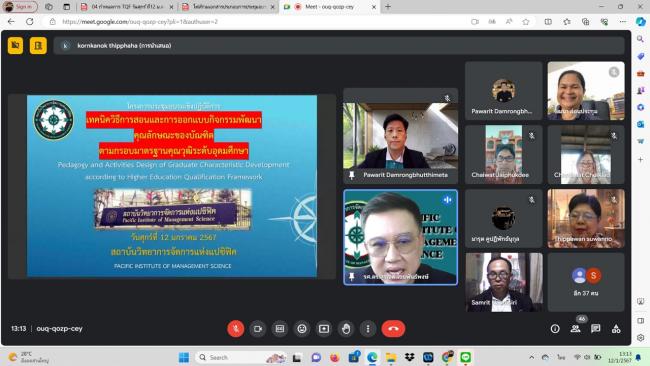650x366 pixels.
Task: Unmute the microphone in Meet toolbar
Action: pos(235,329)
